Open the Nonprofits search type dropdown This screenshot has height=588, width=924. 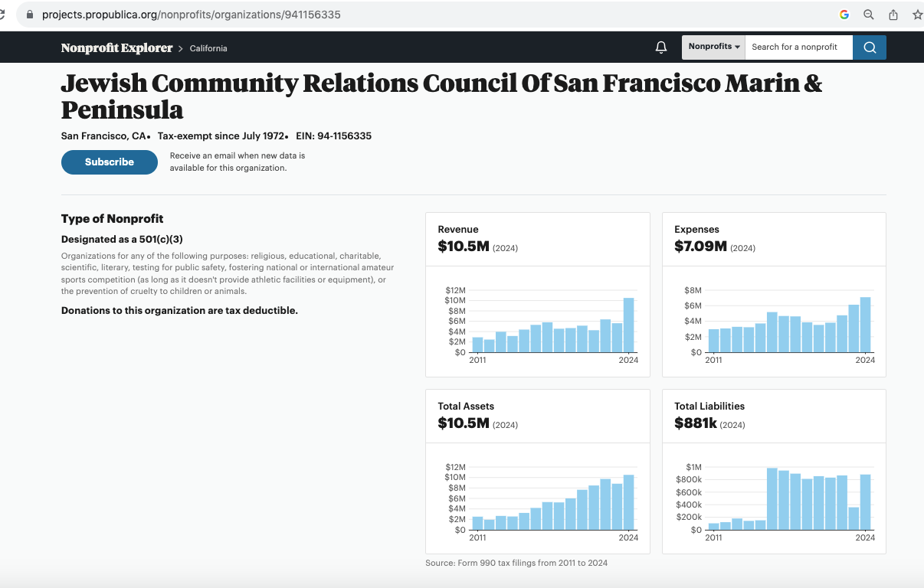(x=713, y=47)
